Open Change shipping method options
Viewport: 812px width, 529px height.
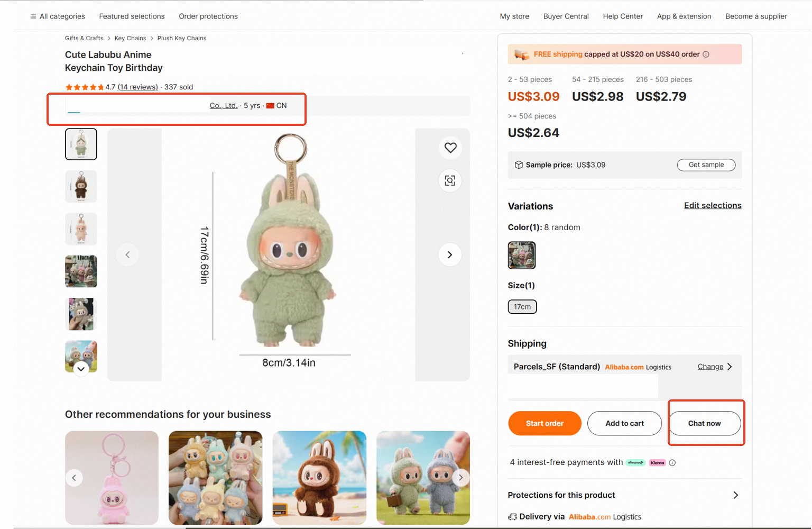coord(710,366)
